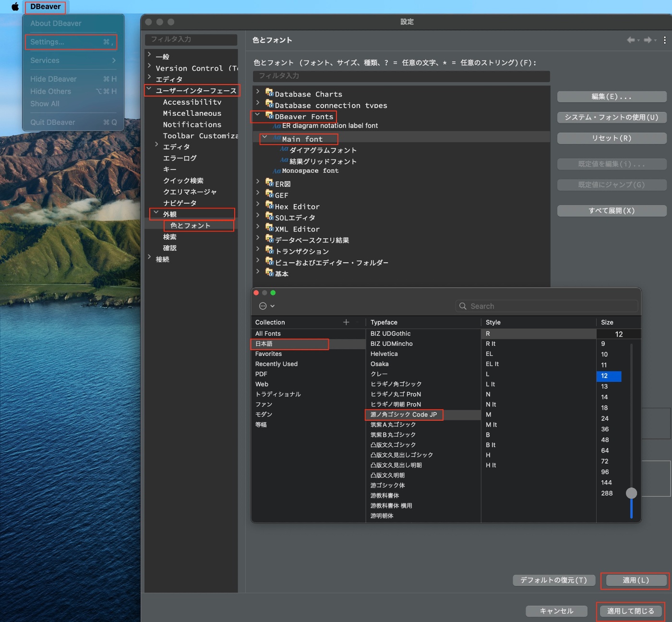This screenshot has width=672, height=622.
Task: Click the トランザクション folder icon
Action: coord(269,249)
